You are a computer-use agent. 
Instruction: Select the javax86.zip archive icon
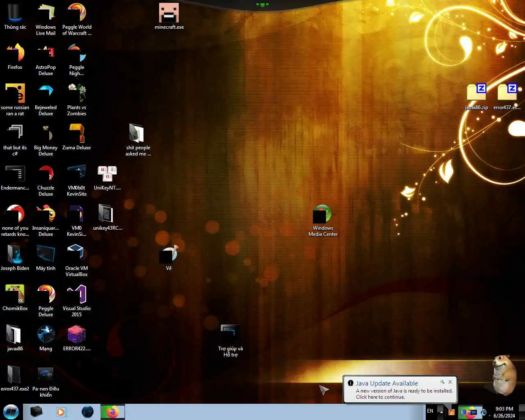pos(477,97)
